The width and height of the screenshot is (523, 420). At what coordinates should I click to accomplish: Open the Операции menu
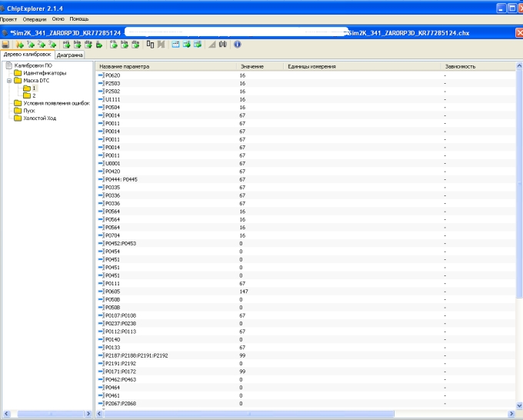[x=34, y=18]
